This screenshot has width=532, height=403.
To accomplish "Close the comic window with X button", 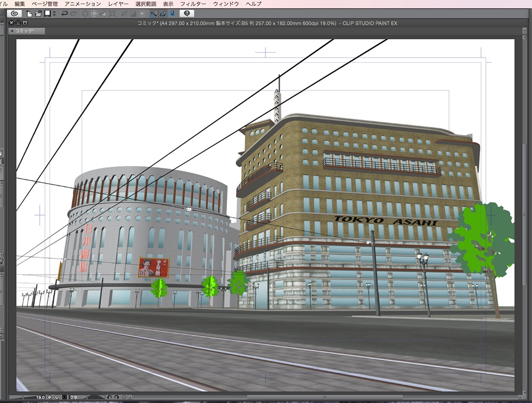I will (x=12, y=23).
